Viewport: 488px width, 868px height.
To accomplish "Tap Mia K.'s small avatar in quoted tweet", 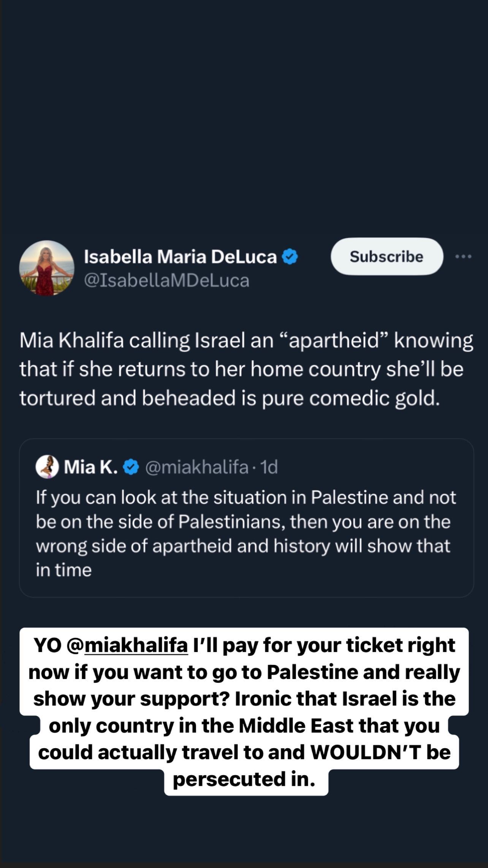I will [47, 467].
